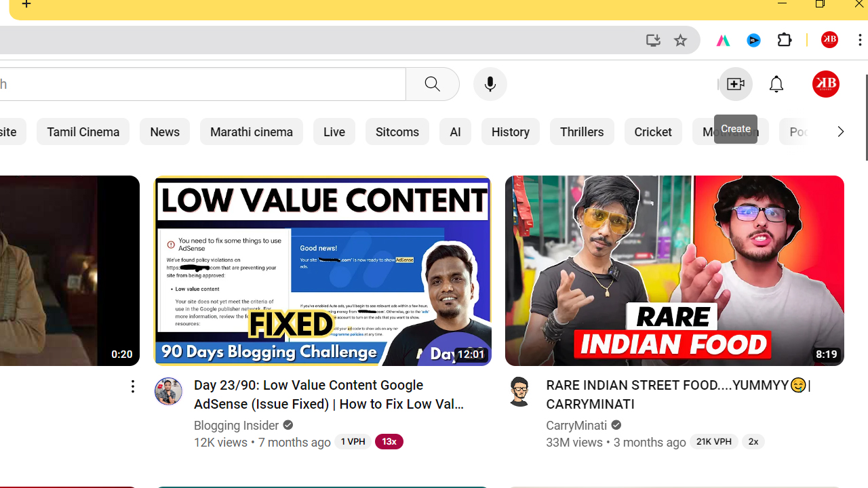This screenshot has width=868, height=488.
Task: Open the Chrome profile avatar
Action: (x=829, y=40)
